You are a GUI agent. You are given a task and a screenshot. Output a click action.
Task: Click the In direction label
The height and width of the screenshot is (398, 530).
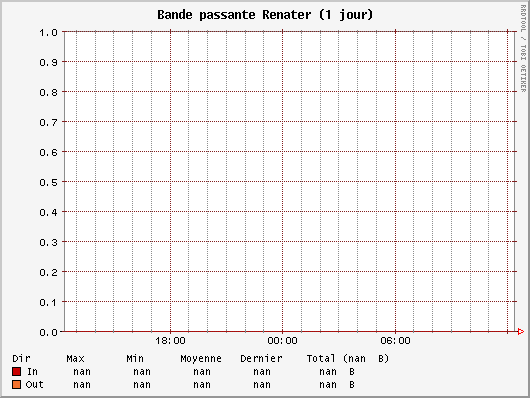coord(32,372)
